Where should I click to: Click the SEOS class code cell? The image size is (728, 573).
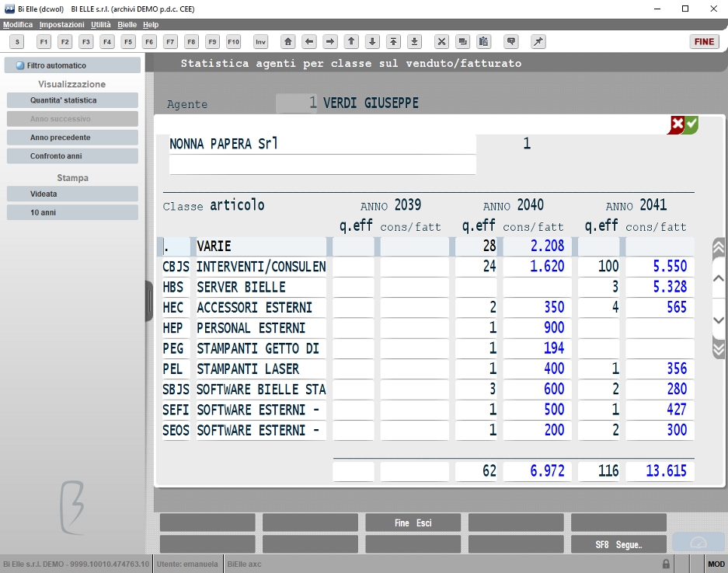[176, 430]
